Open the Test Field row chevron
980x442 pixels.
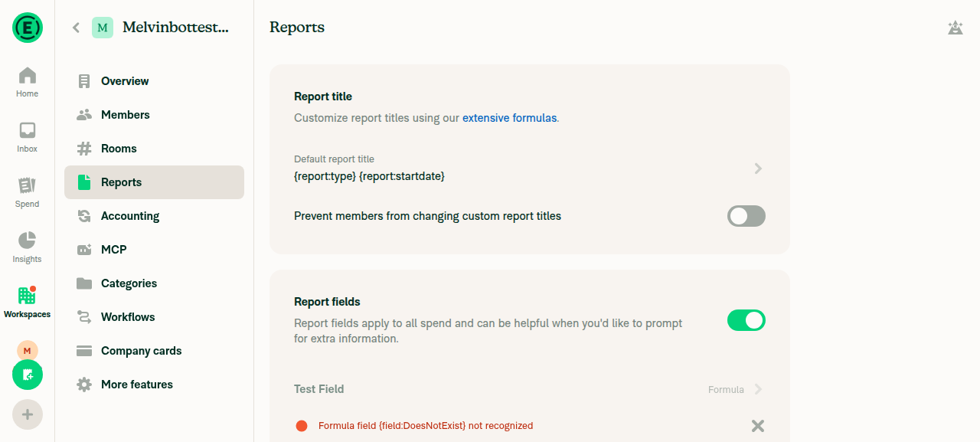[x=758, y=389]
